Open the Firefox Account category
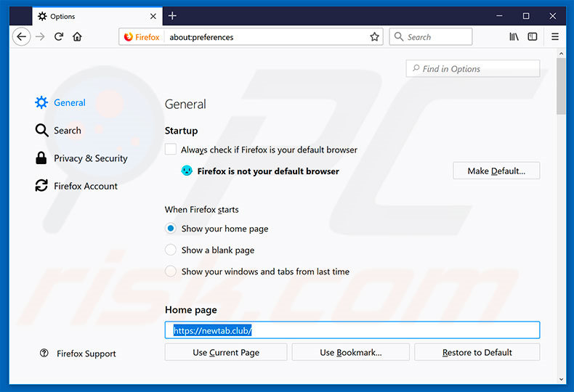This screenshot has height=392, width=574. point(76,186)
